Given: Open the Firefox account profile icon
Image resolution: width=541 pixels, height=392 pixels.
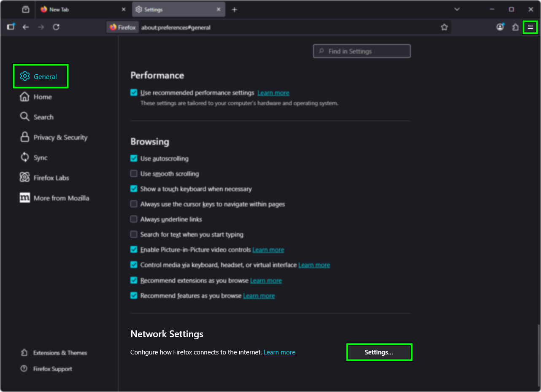Looking at the screenshot, I should pos(500,27).
